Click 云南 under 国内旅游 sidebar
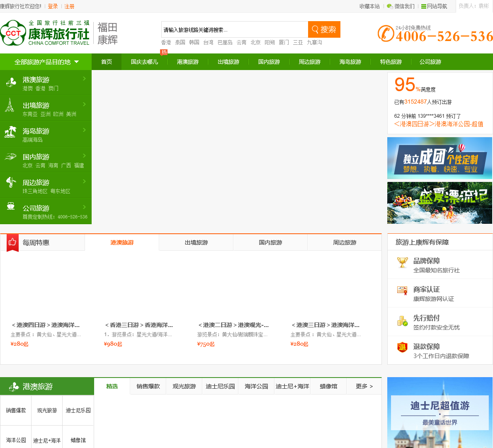This screenshot has width=493, height=448. [40, 166]
